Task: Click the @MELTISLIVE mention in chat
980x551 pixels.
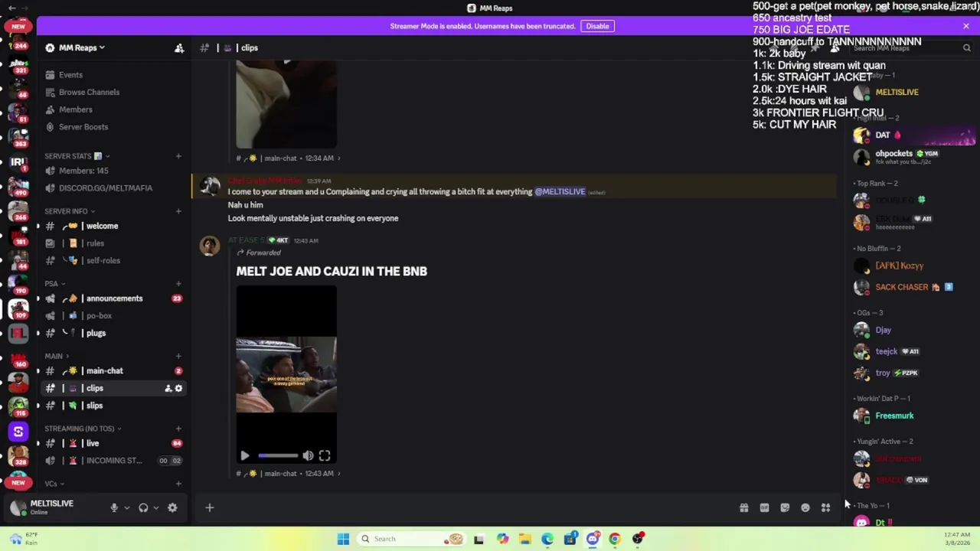Action: point(560,191)
